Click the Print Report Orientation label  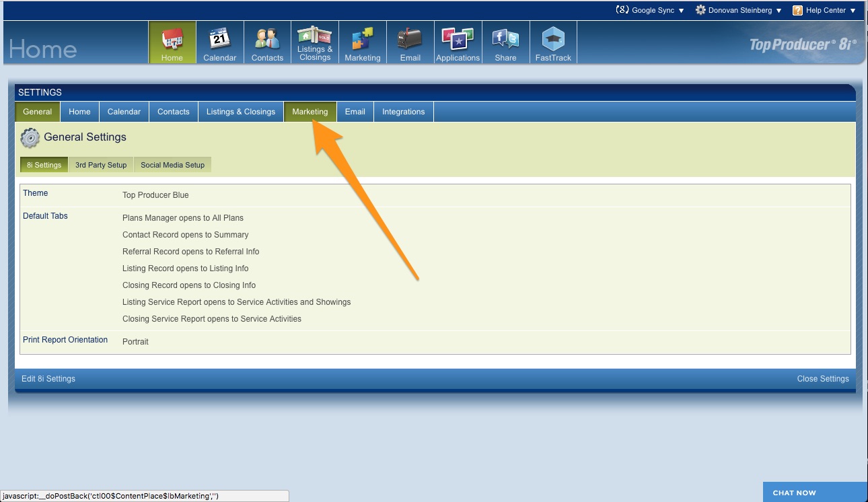(65, 340)
